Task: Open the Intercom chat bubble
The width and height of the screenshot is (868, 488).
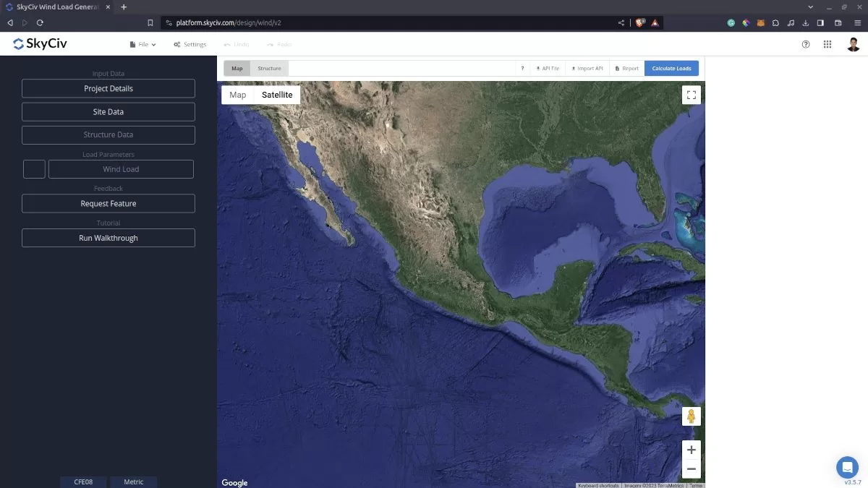Action: point(847,466)
